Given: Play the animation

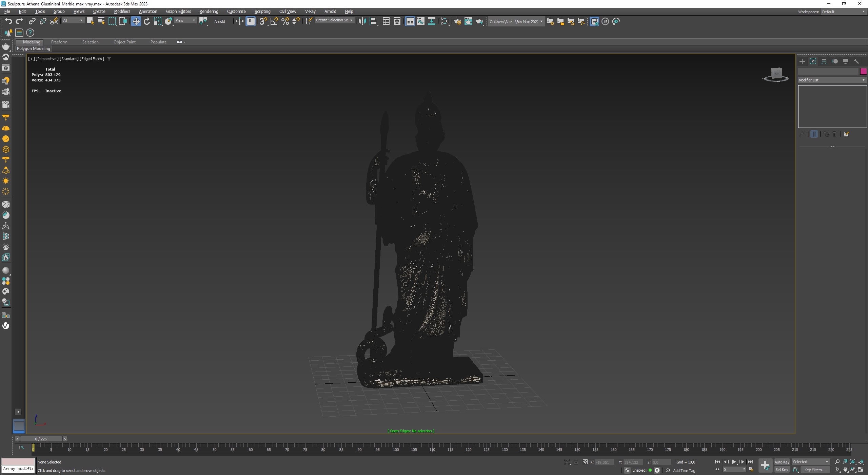Looking at the screenshot, I should pos(734,462).
